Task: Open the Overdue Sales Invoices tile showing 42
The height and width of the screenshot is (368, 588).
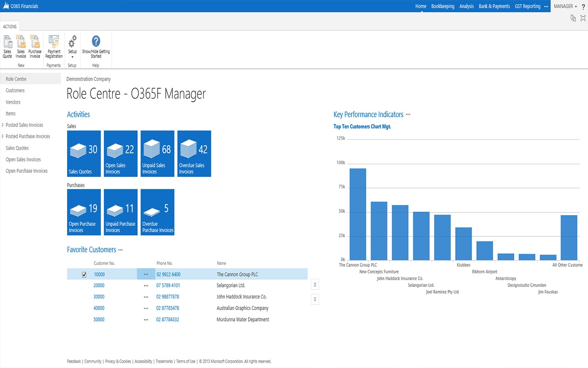Action: pyautogui.click(x=194, y=154)
